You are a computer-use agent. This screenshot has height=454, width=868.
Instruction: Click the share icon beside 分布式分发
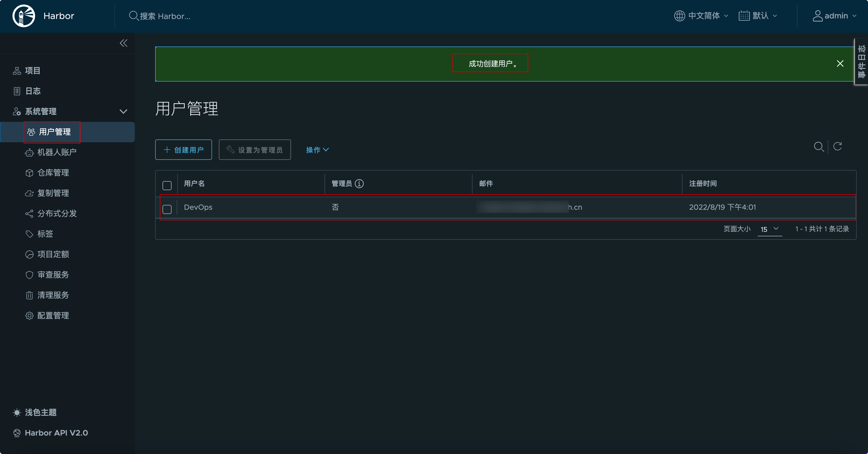click(29, 213)
